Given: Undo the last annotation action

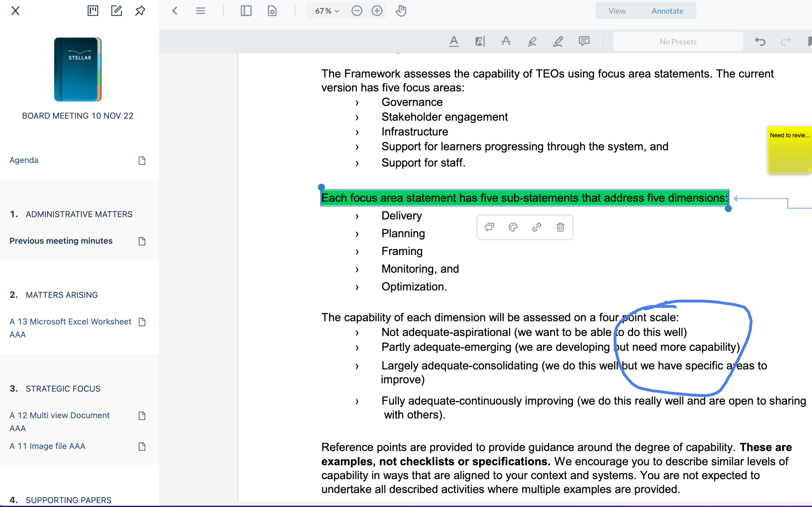Looking at the screenshot, I should 760,42.
